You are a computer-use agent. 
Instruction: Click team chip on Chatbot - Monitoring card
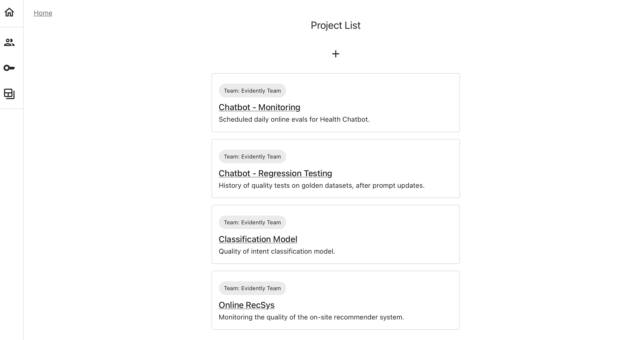tap(252, 91)
